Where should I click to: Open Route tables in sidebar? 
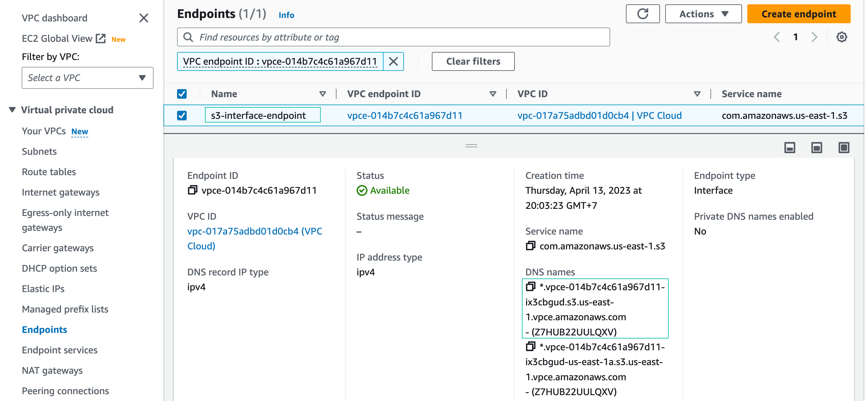pos(49,172)
